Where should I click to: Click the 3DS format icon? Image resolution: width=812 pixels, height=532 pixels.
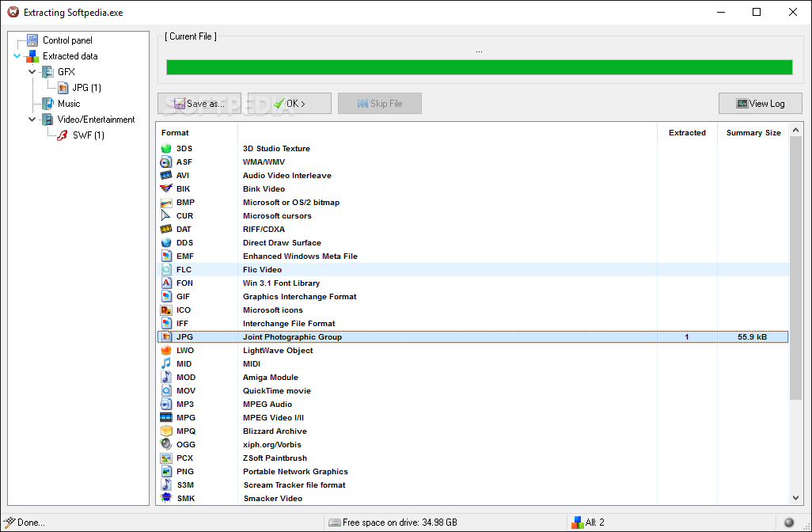(165, 148)
